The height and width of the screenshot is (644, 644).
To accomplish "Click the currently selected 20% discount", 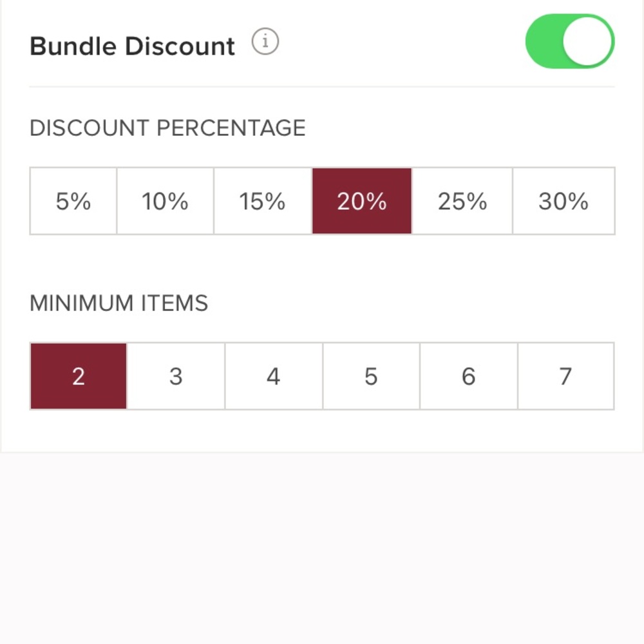I will tap(362, 201).
